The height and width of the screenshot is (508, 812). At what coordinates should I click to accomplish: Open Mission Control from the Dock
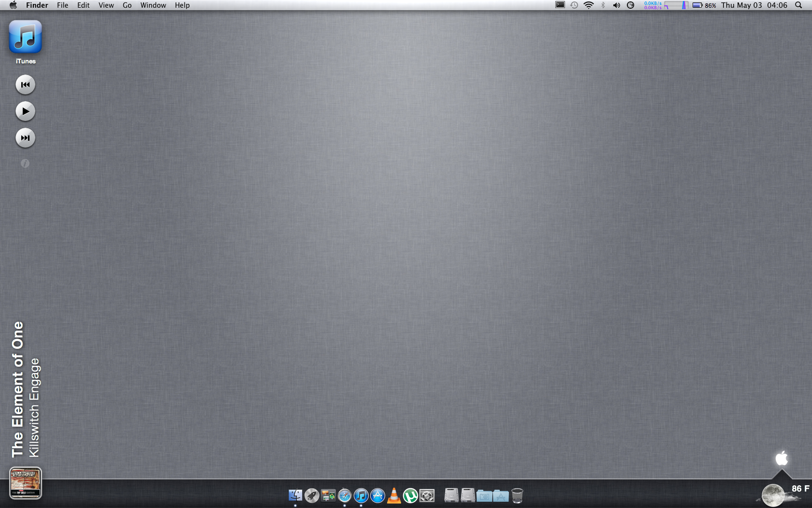point(328,495)
